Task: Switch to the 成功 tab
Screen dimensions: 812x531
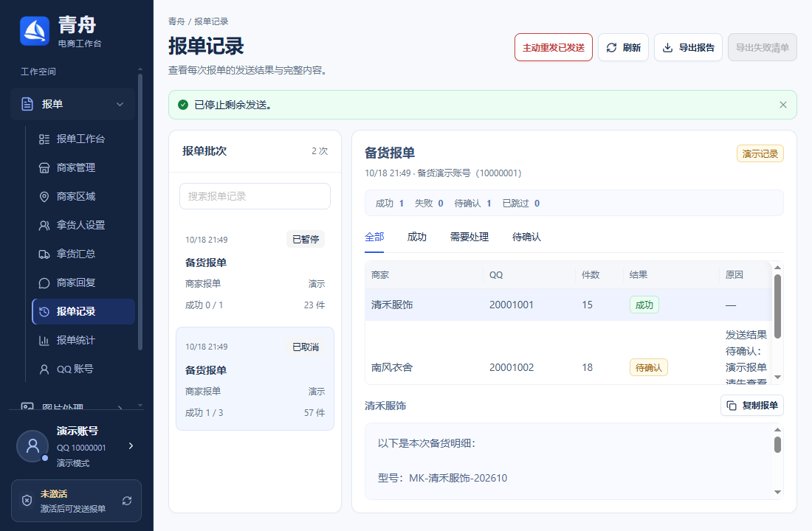Action: coord(416,237)
